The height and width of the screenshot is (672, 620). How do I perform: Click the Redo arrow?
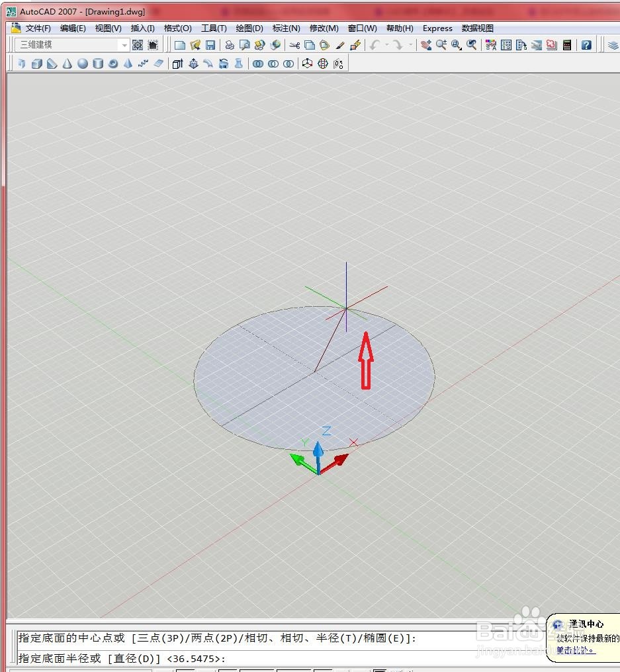398,45
